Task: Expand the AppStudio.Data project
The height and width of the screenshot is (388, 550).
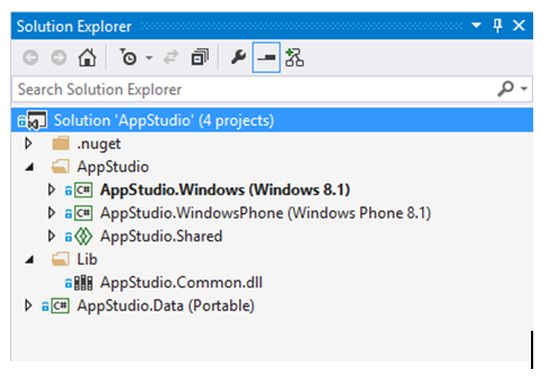Action: [x=28, y=305]
